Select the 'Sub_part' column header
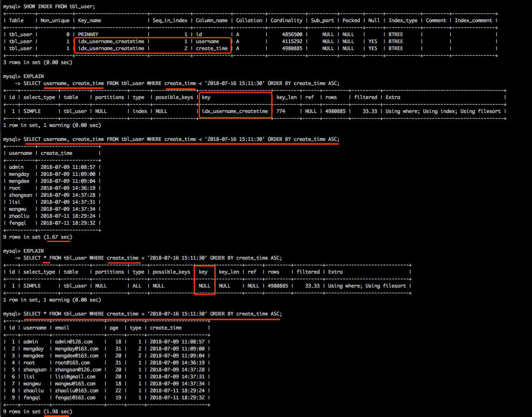 pyautogui.click(x=322, y=21)
